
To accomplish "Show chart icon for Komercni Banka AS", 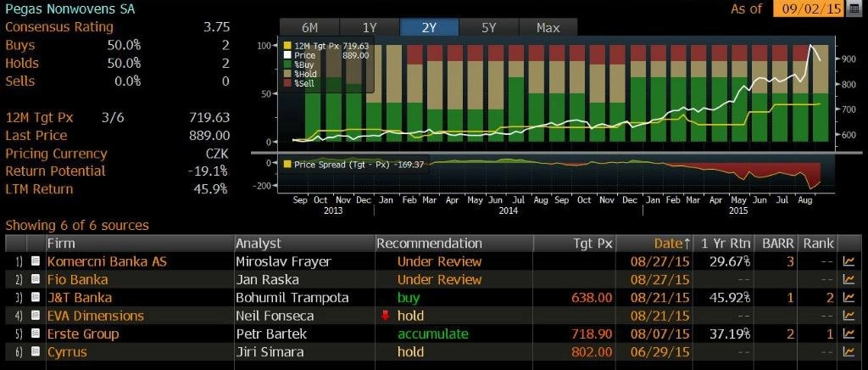I will tap(848, 261).
